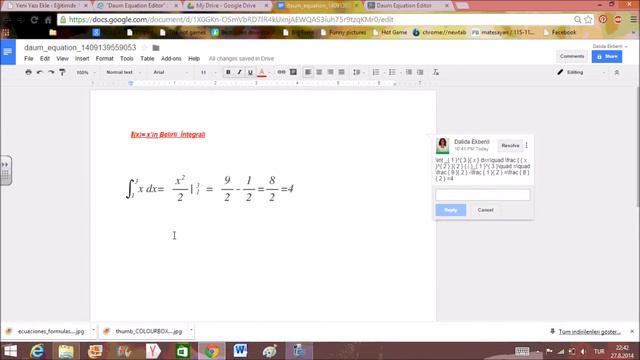Open the Table menu
Image resolution: width=640 pixels, height=360 pixels.
[x=147, y=59]
